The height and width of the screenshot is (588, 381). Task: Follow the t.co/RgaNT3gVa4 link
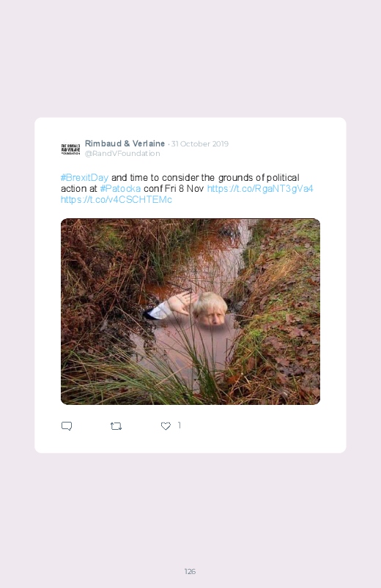[x=260, y=188]
